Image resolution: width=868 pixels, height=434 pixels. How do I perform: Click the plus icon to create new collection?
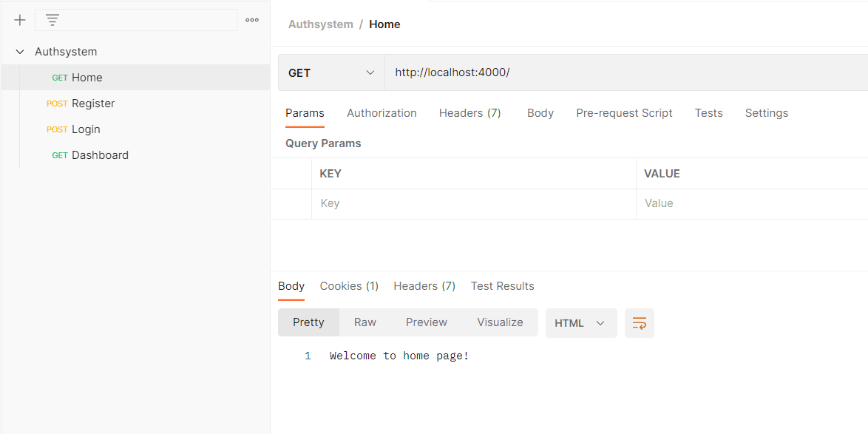pos(20,21)
